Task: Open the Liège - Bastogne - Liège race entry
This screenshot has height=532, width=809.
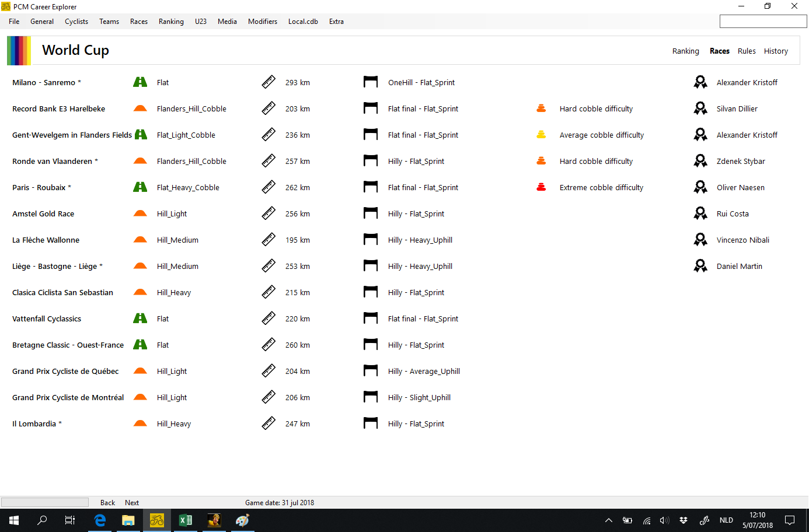Action: pyautogui.click(x=54, y=267)
